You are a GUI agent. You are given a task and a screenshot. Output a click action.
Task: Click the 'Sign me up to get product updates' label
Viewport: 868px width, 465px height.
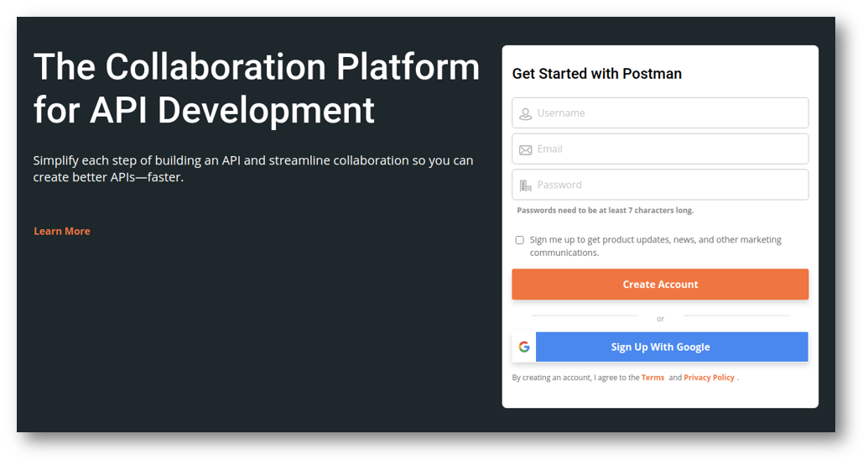(x=656, y=246)
